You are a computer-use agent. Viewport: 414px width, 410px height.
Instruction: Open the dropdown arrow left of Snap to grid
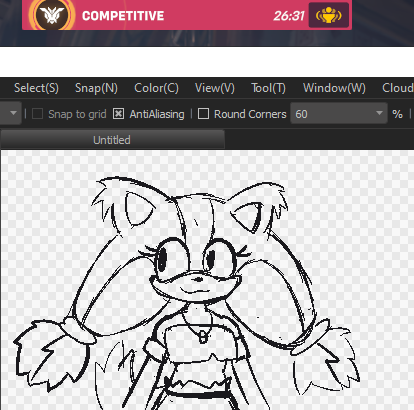coord(13,113)
